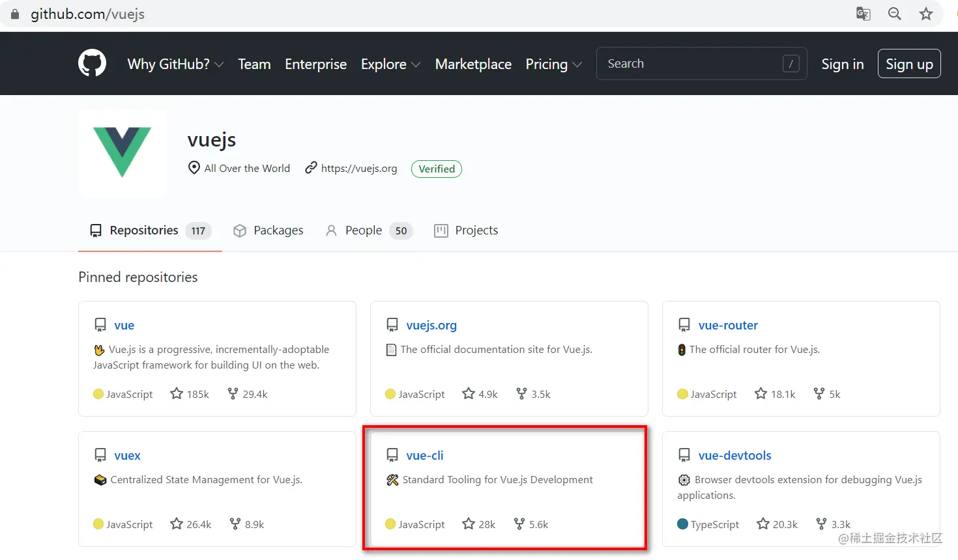Switch to the Repositories tab
Viewport: 958px width, 560px height.
(x=150, y=231)
